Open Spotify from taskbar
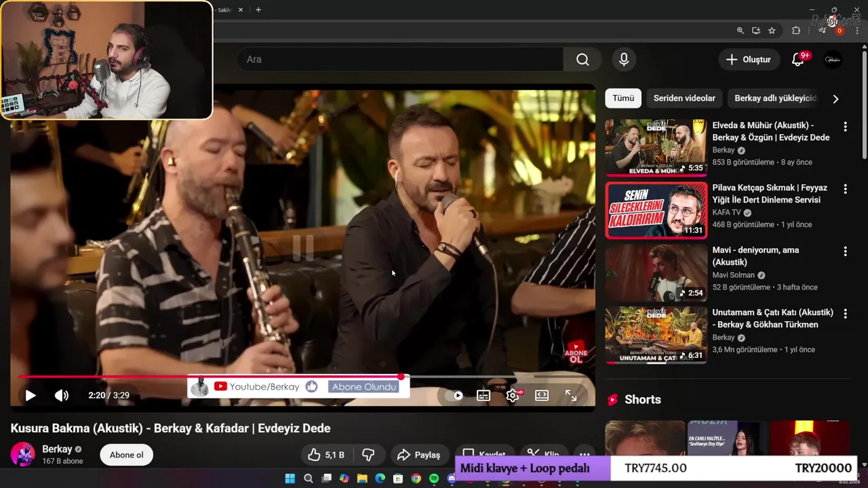 click(x=434, y=479)
